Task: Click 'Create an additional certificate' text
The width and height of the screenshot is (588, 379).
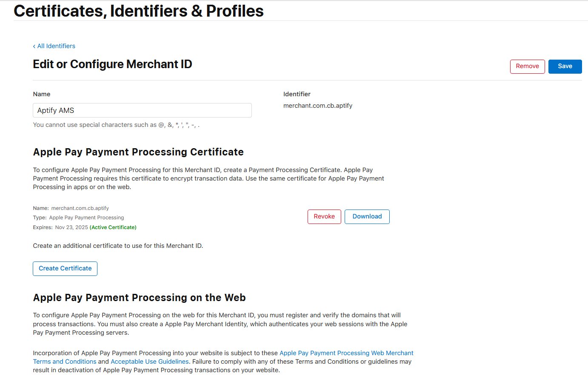Action: [x=118, y=246]
